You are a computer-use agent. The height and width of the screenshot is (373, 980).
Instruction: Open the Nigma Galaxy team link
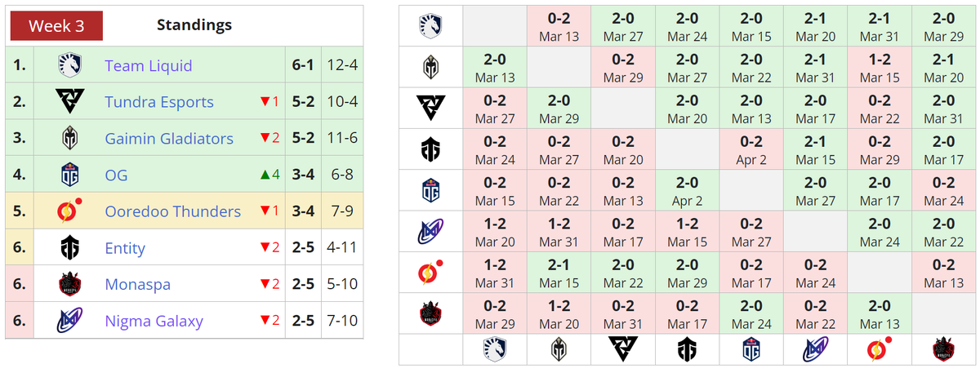tap(154, 321)
